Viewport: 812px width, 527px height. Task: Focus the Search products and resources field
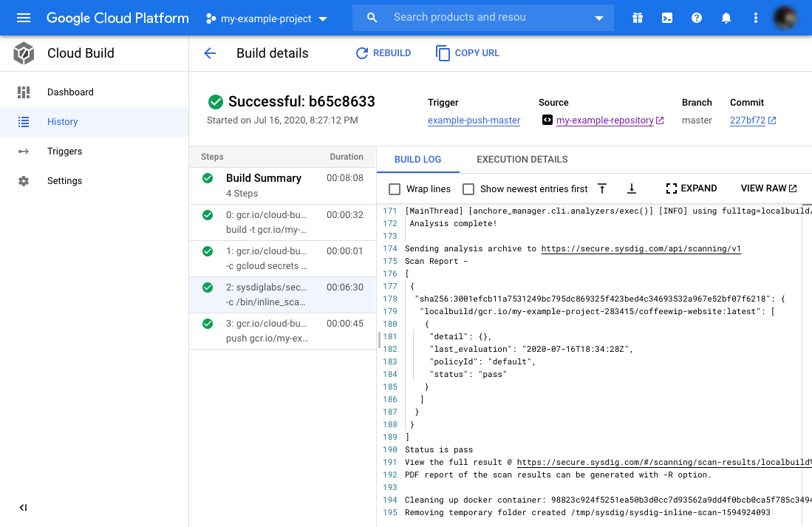click(x=484, y=18)
